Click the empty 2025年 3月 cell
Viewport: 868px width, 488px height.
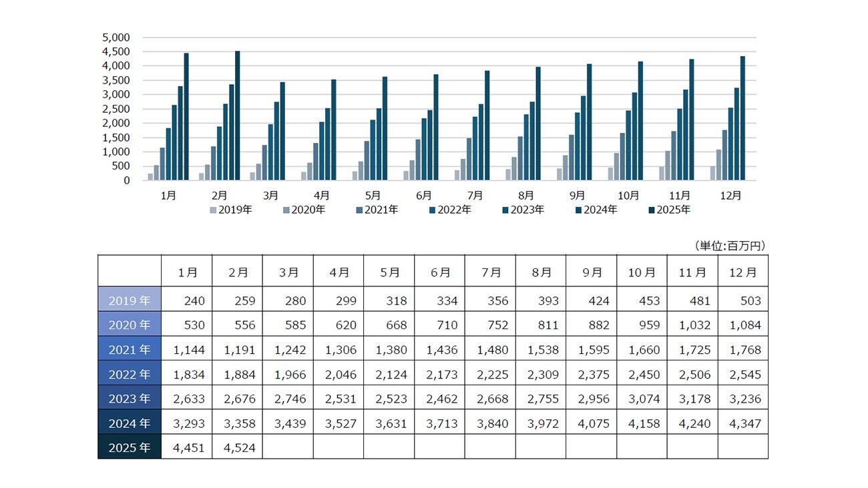coord(288,447)
